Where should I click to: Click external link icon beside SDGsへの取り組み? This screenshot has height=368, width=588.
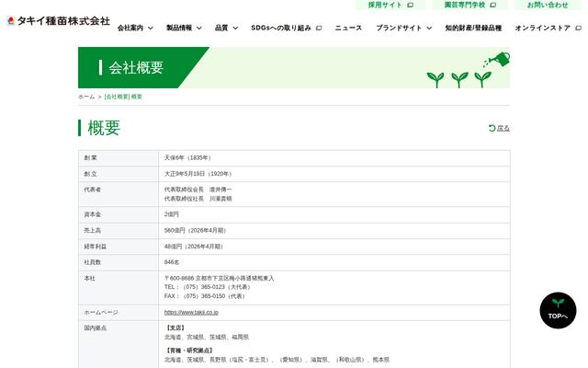click(319, 29)
